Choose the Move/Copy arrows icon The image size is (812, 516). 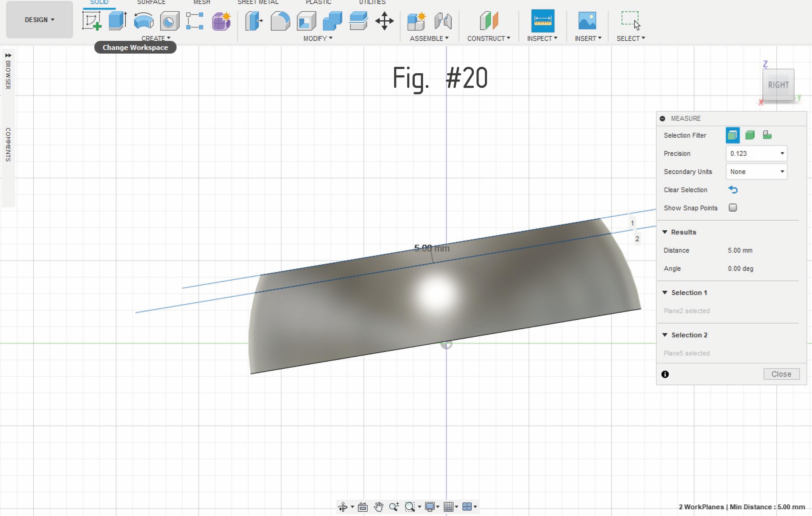[384, 21]
